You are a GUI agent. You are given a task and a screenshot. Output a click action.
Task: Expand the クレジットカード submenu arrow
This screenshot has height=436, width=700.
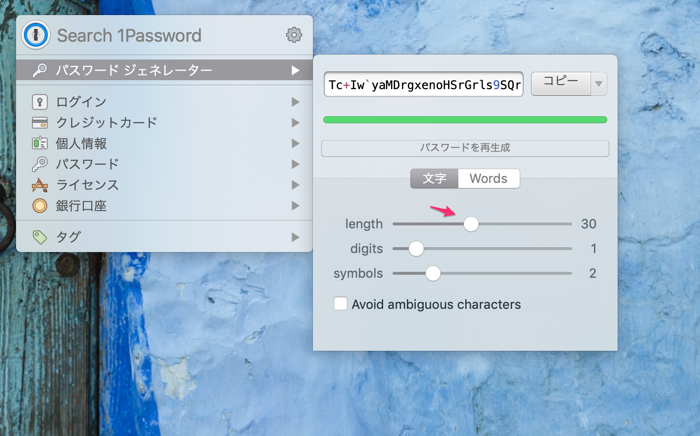tap(296, 122)
